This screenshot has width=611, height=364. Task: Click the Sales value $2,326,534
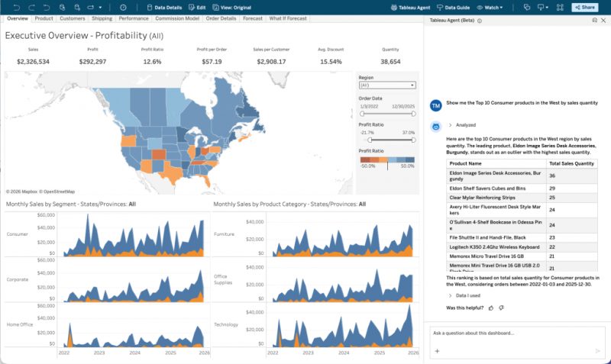coord(33,62)
